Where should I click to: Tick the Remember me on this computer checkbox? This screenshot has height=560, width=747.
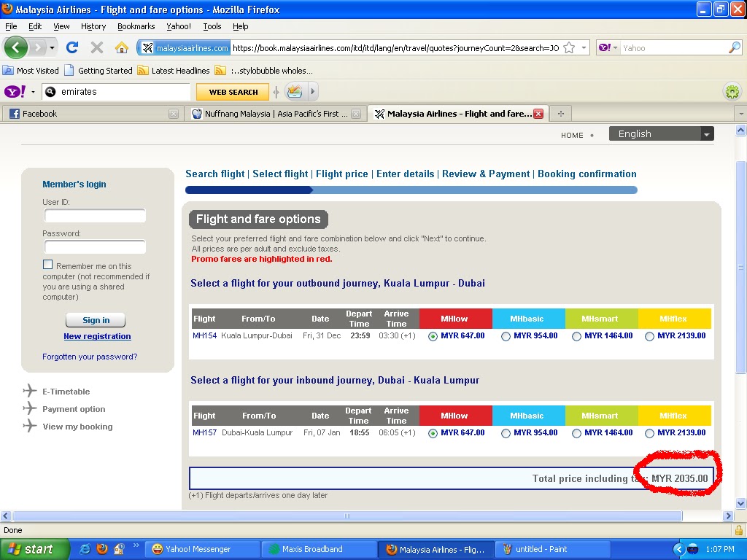pyautogui.click(x=47, y=265)
